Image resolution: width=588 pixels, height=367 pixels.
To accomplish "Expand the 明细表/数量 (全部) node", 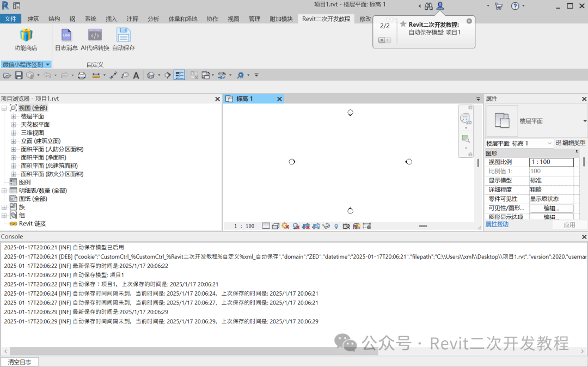I will tap(4, 191).
